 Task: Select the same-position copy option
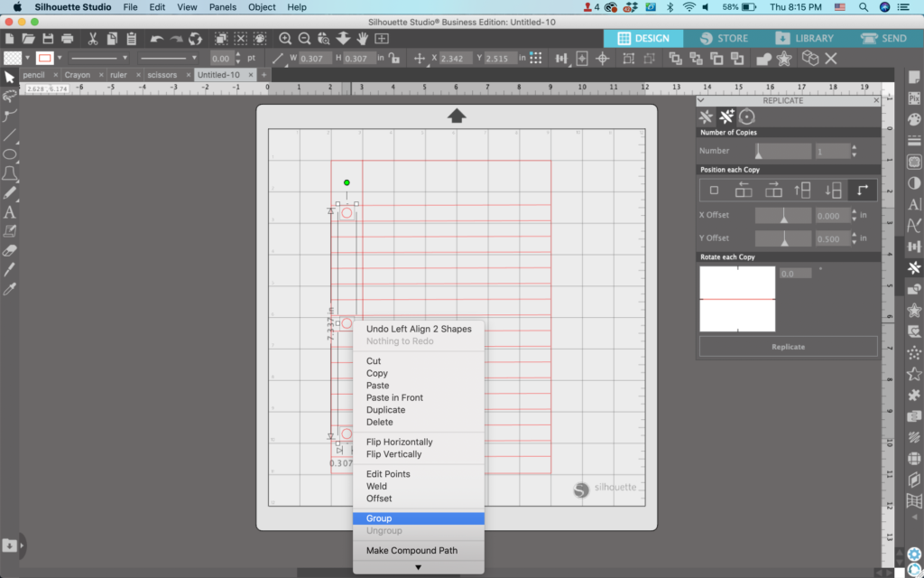715,190
